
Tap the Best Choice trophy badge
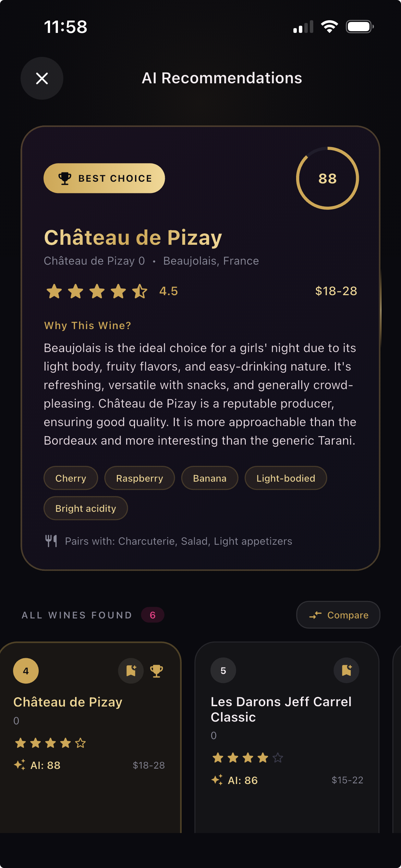tap(104, 178)
